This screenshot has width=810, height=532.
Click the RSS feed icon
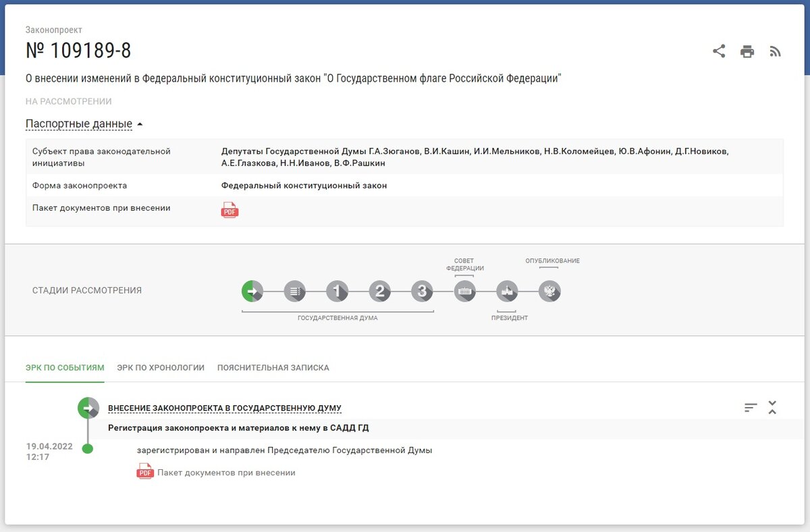pyautogui.click(x=775, y=50)
